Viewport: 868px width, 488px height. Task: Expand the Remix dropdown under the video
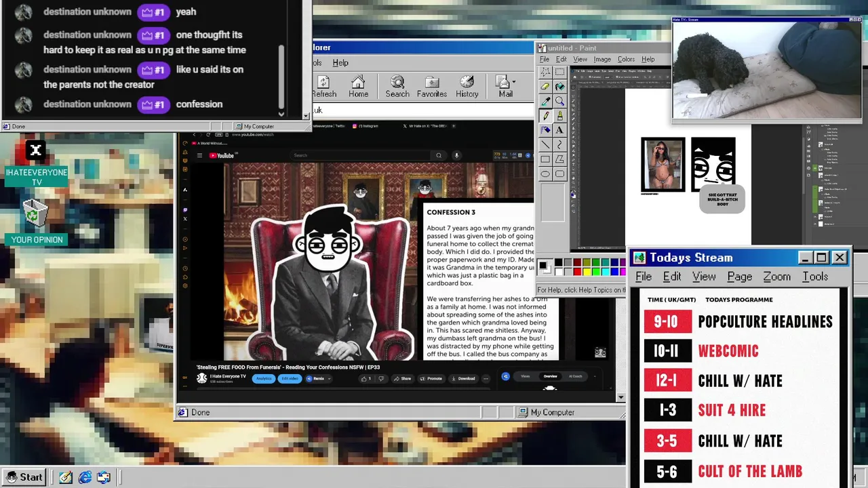pos(329,379)
